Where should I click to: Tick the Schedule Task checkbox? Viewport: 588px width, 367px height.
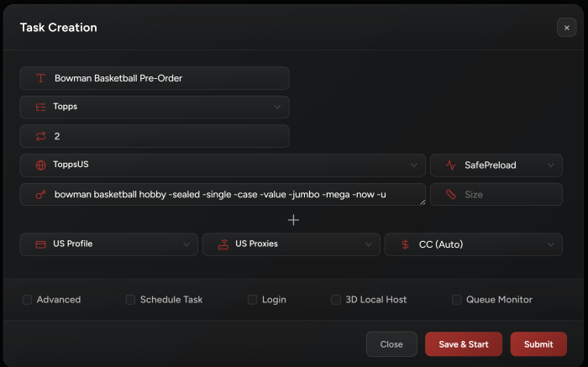pos(130,300)
